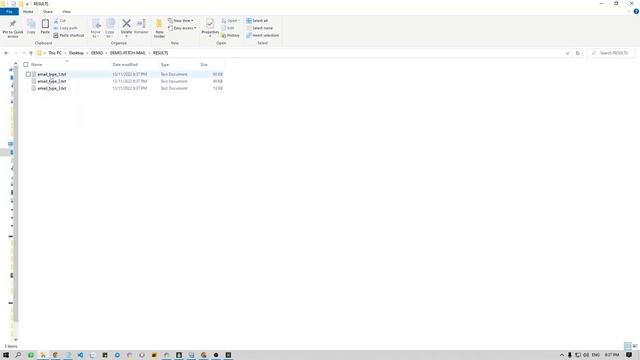Open Properties with the checkmark icon
Screen dimensions: 640x360
tap(210, 24)
